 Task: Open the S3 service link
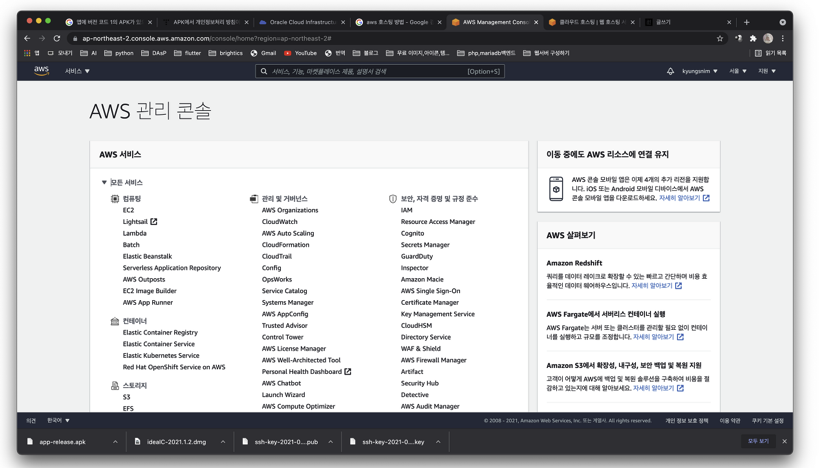click(126, 397)
